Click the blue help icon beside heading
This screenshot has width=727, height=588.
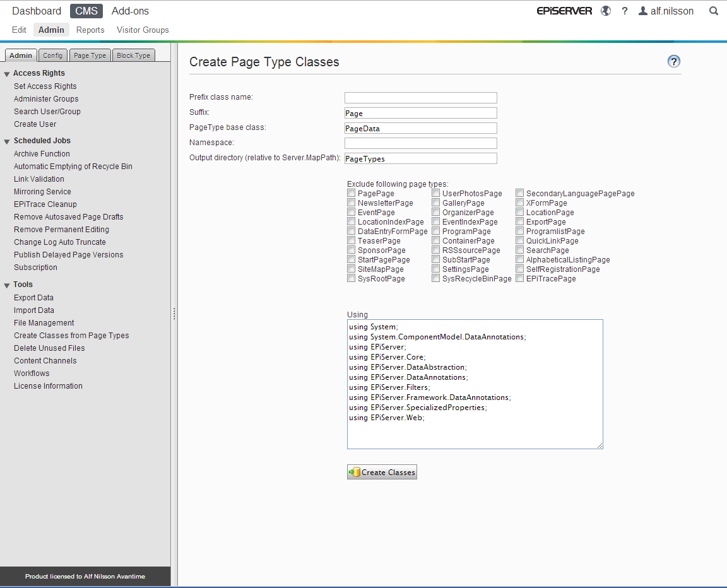point(674,61)
